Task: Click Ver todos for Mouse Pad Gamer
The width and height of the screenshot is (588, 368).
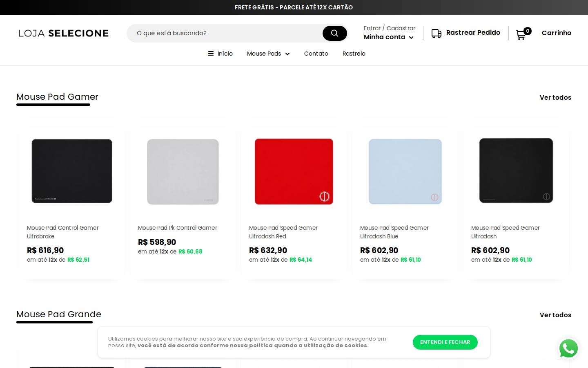Action: coord(555,97)
